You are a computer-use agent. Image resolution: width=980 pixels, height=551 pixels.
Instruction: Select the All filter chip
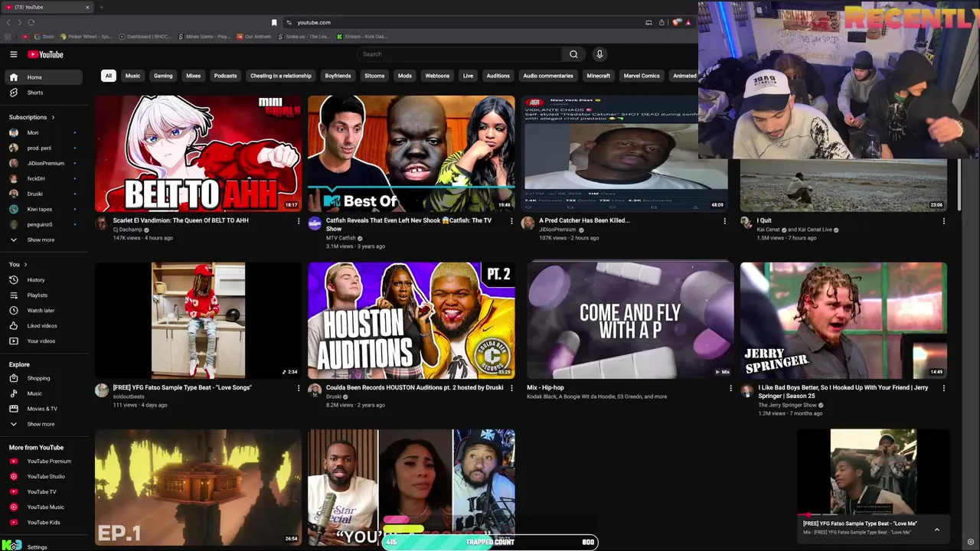click(x=108, y=76)
